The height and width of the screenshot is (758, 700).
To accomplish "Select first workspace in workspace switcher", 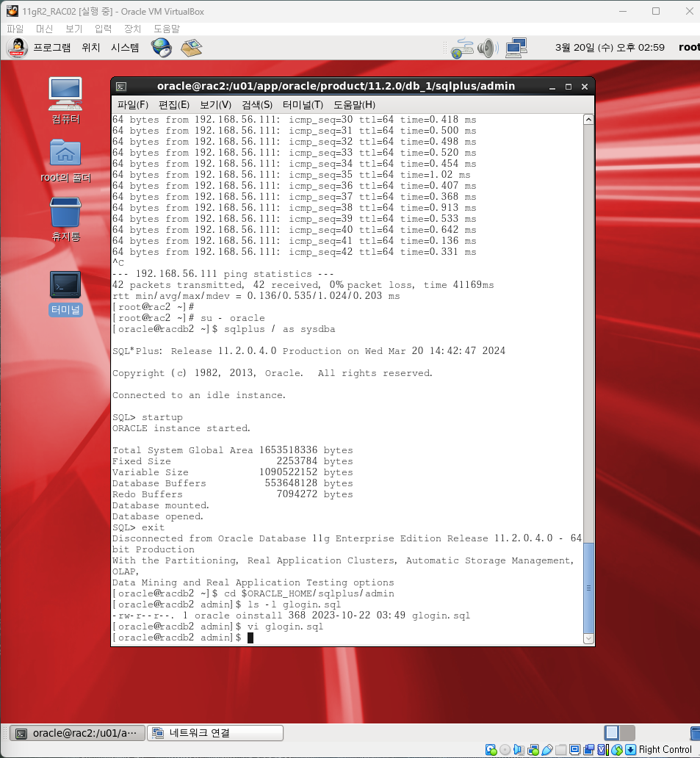I will [x=612, y=733].
